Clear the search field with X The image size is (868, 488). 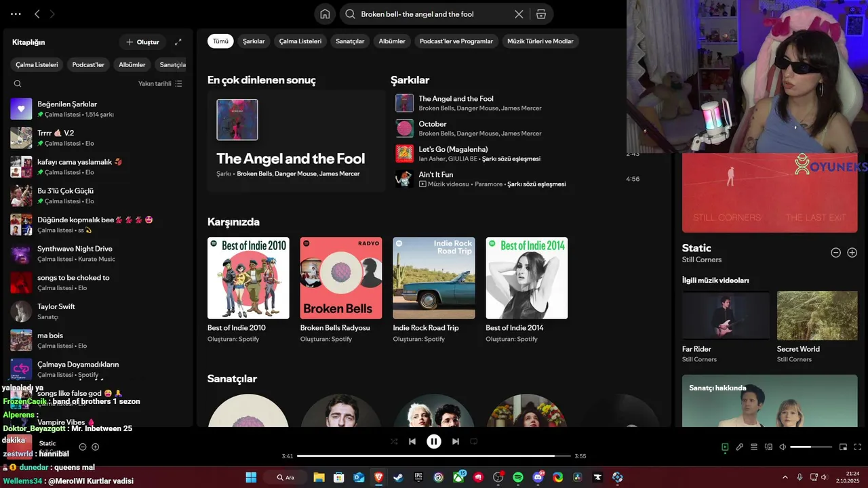point(519,14)
